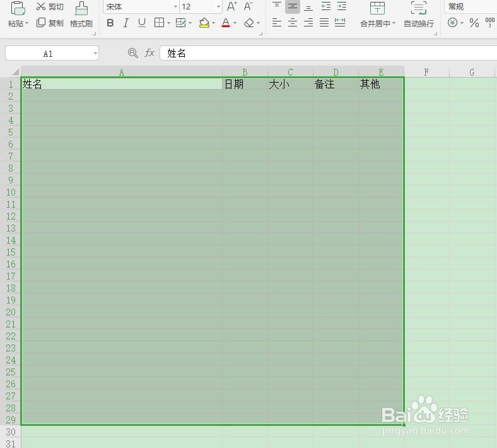Click the magnifier icon beside fx
This screenshot has width=497, height=448.
[x=133, y=53]
